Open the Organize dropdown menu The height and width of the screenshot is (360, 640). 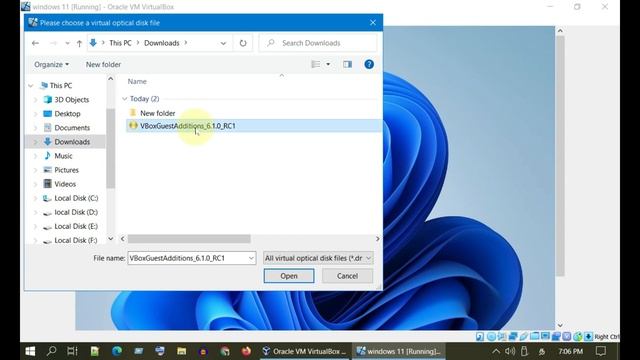coord(51,64)
